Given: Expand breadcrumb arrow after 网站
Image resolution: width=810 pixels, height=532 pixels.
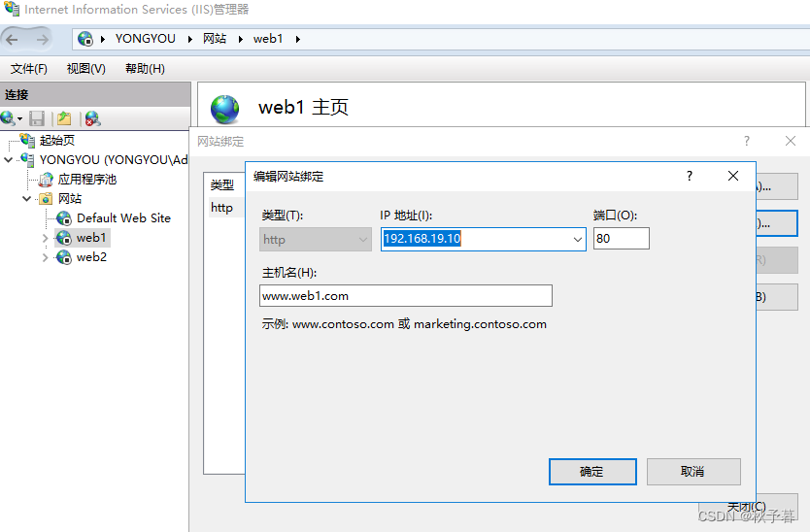Looking at the screenshot, I should pos(240,39).
